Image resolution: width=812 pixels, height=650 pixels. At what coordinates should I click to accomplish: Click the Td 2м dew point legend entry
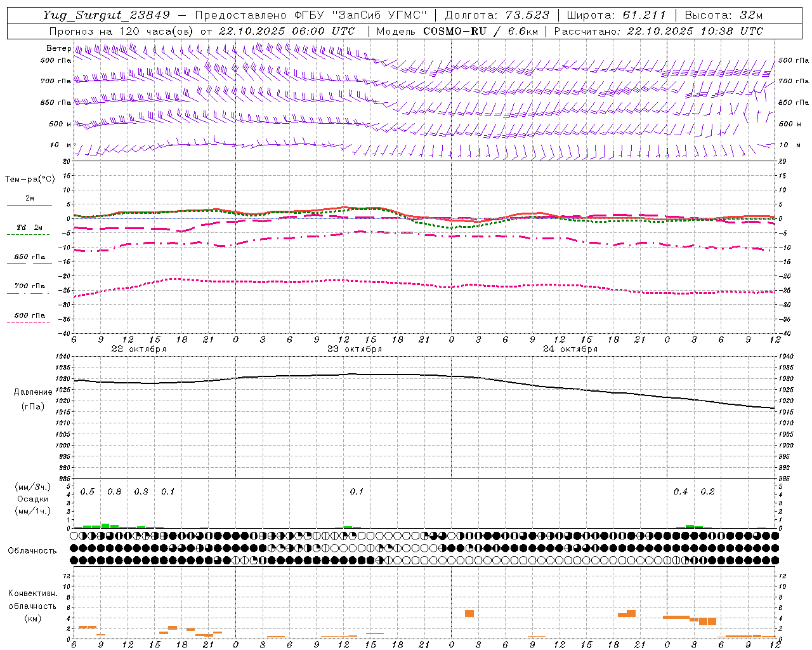[x=29, y=227]
